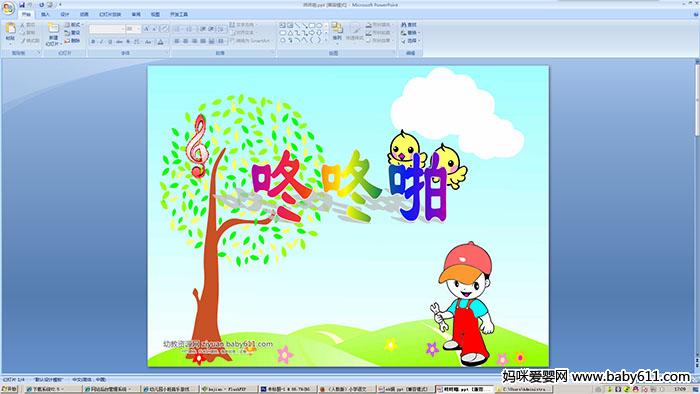Expand the font size dropdown
700x394 pixels.
click(x=138, y=29)
